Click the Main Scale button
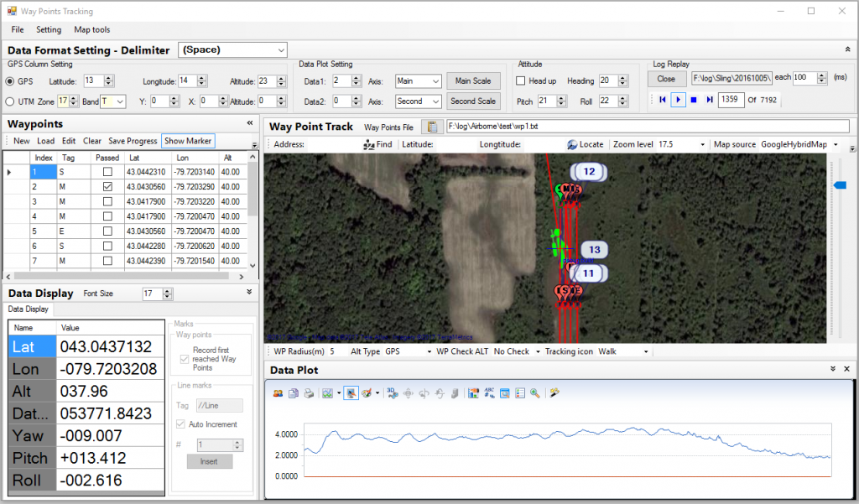This screenshot has width=859, height=504. pos(473,81)
